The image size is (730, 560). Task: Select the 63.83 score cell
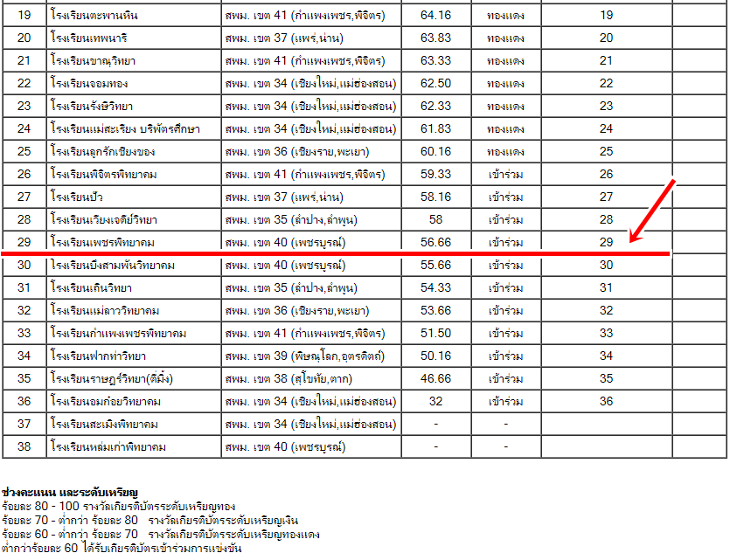[435, 38]
